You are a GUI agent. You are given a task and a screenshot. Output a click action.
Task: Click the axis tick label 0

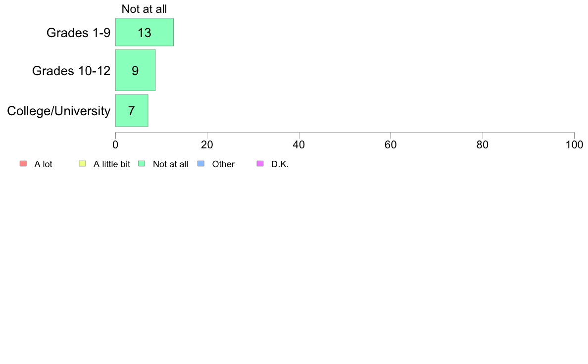pos(115,145)
